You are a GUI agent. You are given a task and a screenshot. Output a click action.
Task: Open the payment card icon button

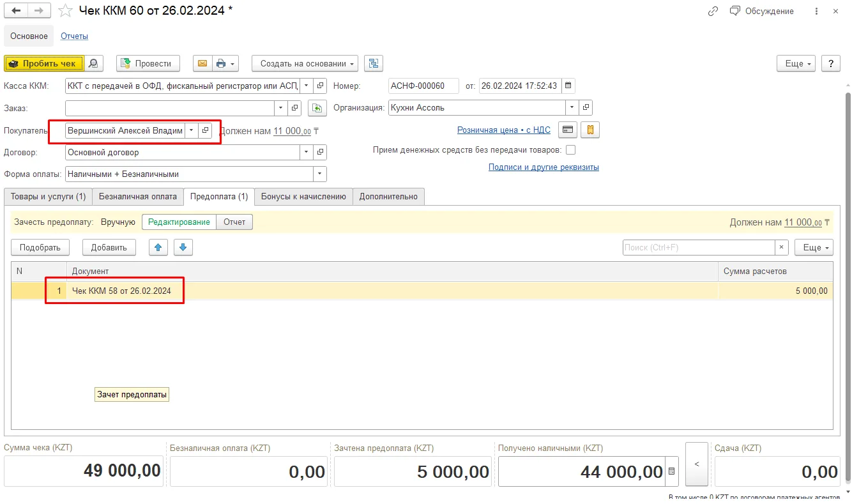pyautogui.click(x=568, y=130)
